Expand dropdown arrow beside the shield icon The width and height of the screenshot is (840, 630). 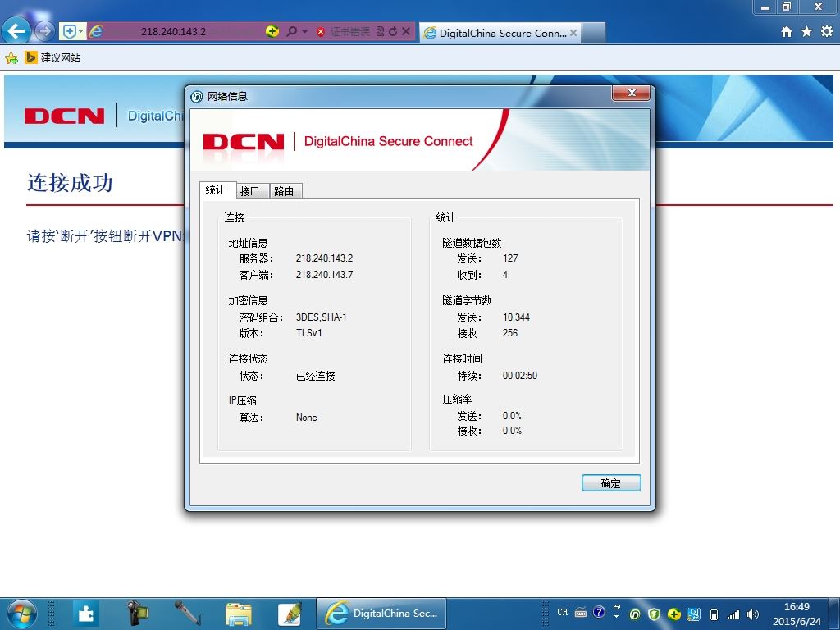81,31
